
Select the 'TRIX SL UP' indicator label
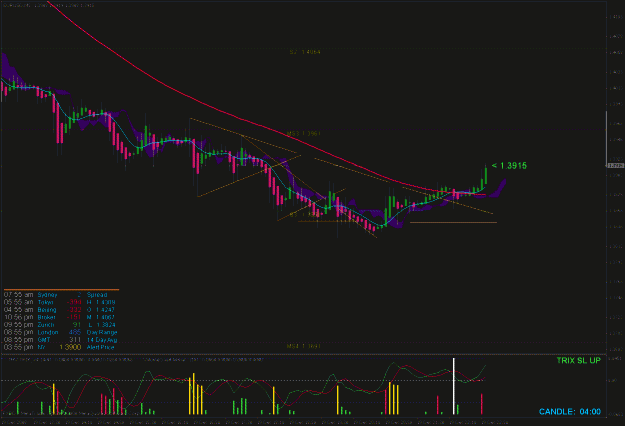click(578, 360)
